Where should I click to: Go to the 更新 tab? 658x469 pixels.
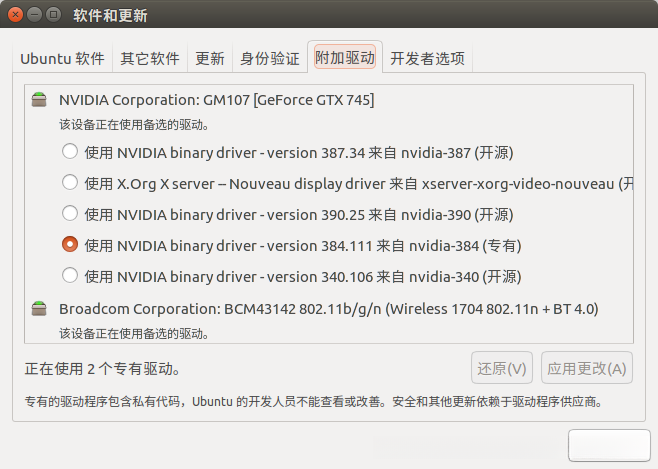click(x=210, y=58)
